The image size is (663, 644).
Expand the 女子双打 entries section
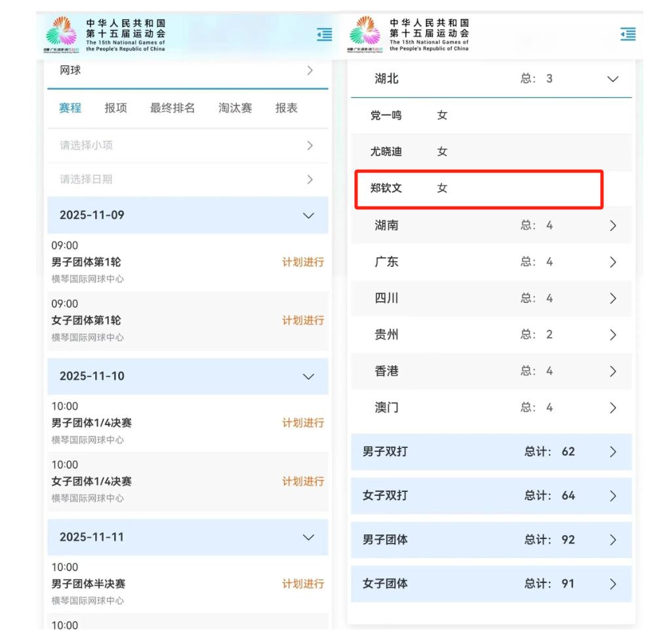[x=491, y=496]
